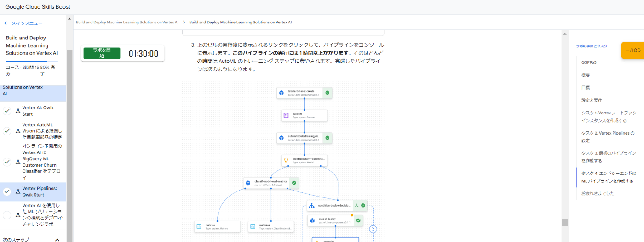Image resolution: width=644 pixels, height=242 pixels.
Task: Click the model-deploy node cube icon
Action: 312,221
